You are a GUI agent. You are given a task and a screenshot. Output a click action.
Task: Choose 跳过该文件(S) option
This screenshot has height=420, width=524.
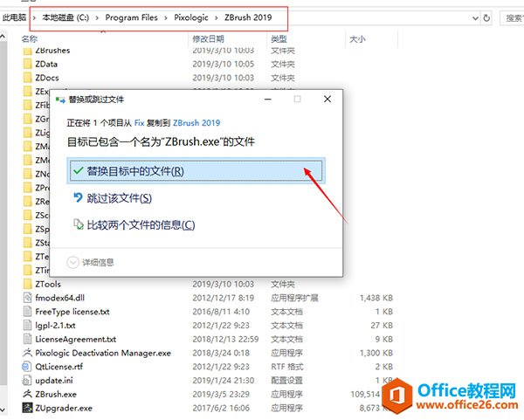(113, 198)
